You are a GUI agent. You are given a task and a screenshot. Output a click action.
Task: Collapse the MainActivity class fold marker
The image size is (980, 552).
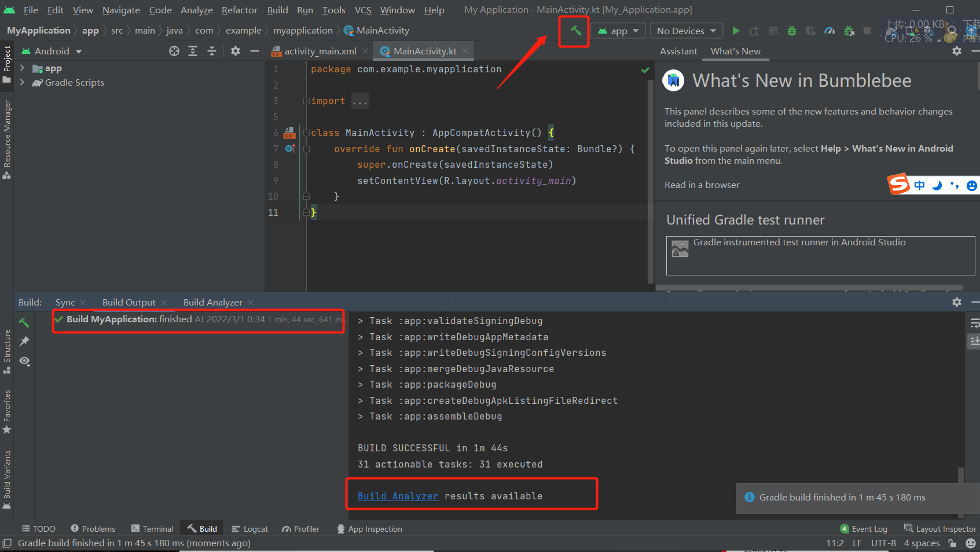click(x=306, y=133)
